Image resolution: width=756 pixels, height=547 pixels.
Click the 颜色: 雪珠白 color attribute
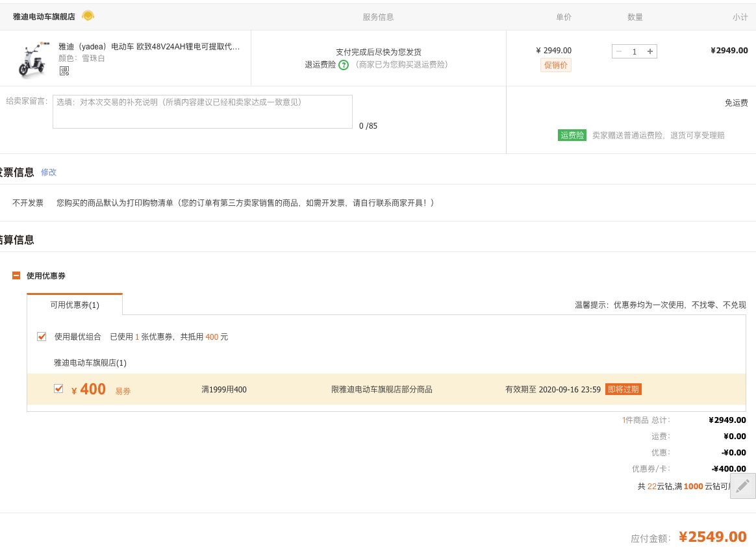[x=81, y=58]
